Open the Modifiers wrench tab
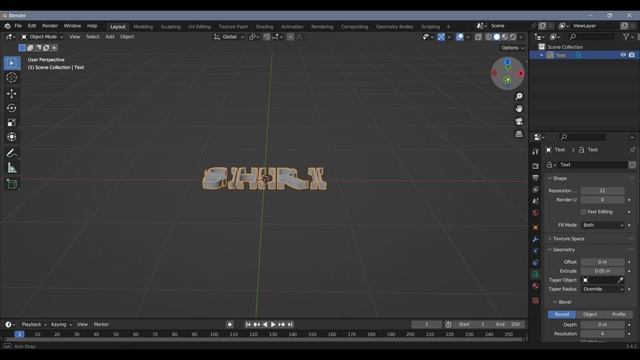The height and width of the screenshot is (360, 640). (536, 239)
